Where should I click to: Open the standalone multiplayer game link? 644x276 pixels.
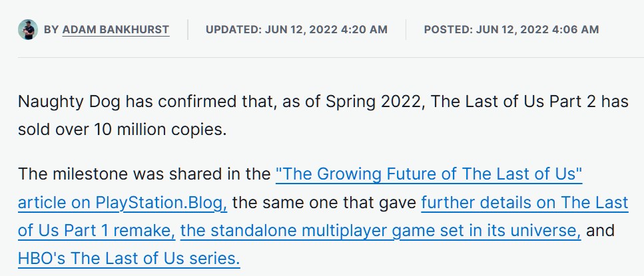pos(381,231)
